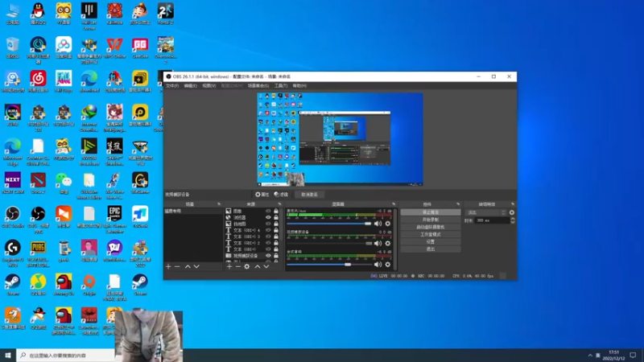Open the 编辑(E) menu in OBS

point(190,86)
